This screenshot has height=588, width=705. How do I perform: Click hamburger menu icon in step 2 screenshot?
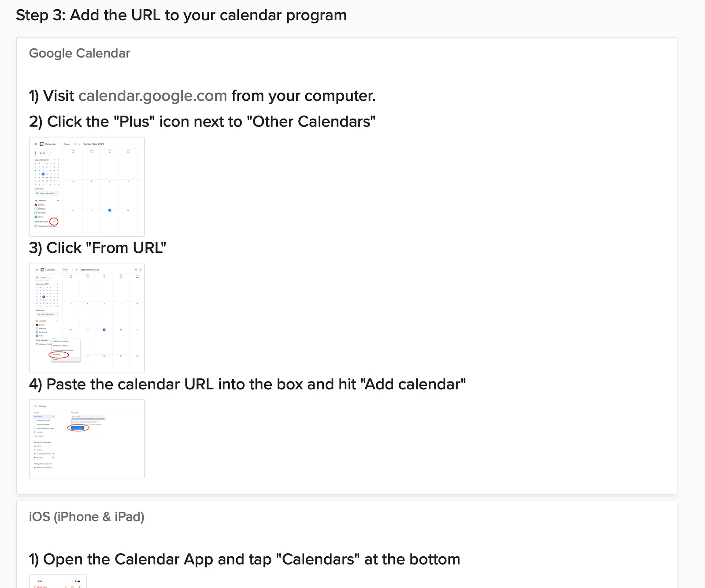(x=36, y=144)
